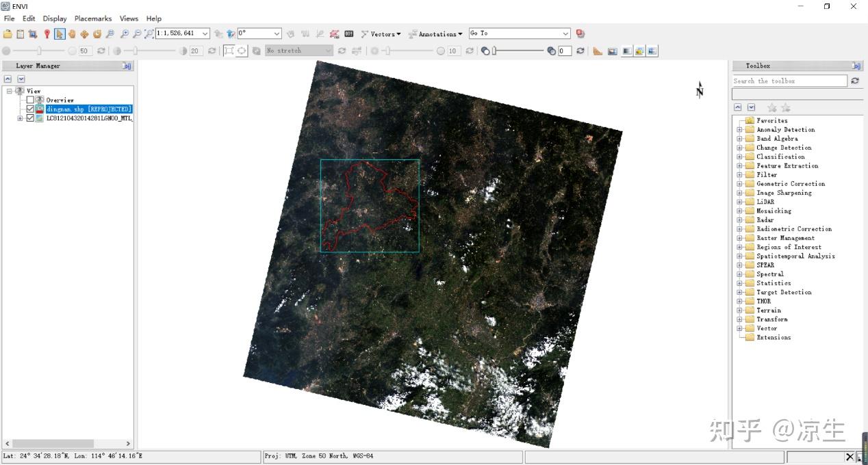Activate the Pan (hand) tool
This screenshot has height=465, width=868.
tap(72, 33)
